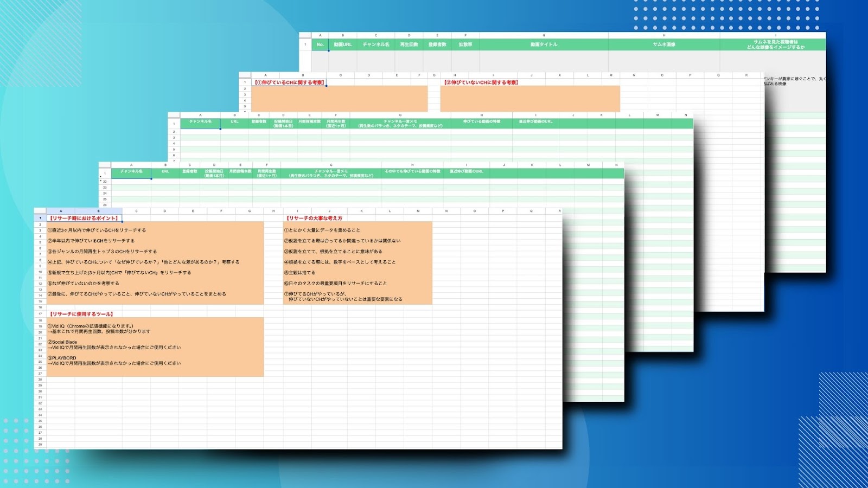Select the 【リサーチの大事な考え方】 heading cell
Image resolution: width=868 pixels, height=488 pixels.
[315, 218]
